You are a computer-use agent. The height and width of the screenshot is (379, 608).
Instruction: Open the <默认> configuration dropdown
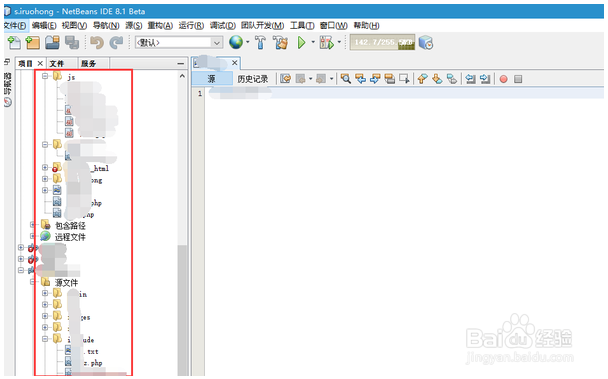click(179, 42)
